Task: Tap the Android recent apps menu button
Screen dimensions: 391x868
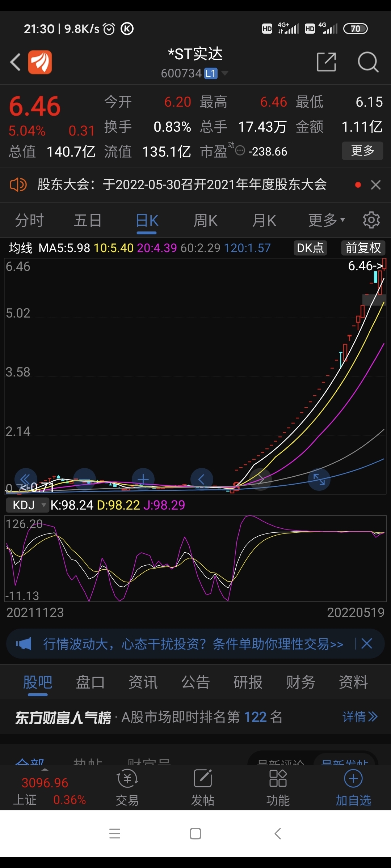Action: click(x=115, y=833)
